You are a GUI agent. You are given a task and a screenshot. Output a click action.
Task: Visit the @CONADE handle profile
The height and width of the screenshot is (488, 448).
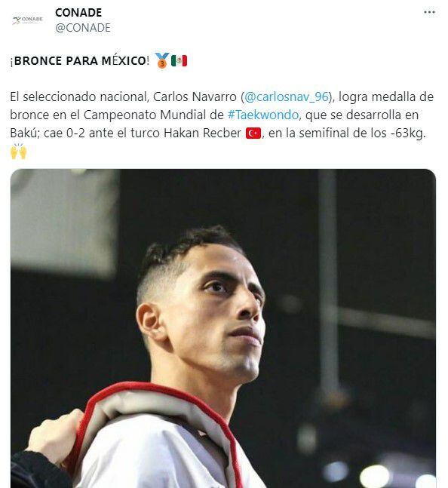coord(83,28)
